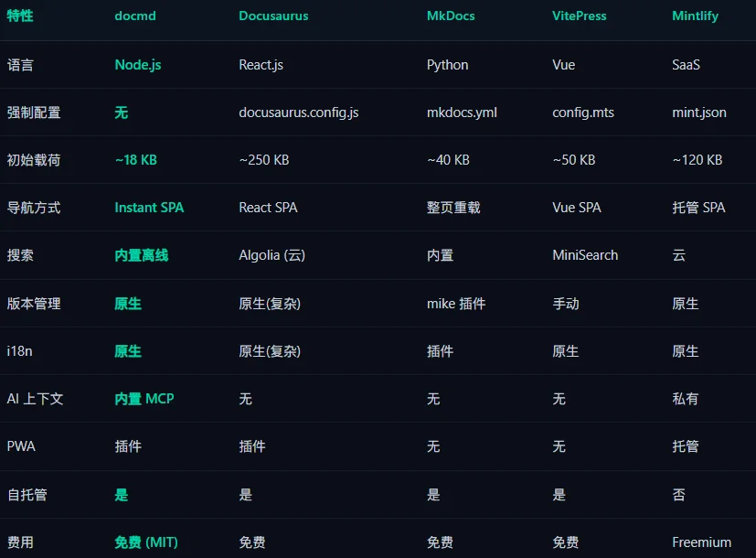Click the 特性 column header
The height and width of the screenshot is (558, 756).
click(20, 16)
